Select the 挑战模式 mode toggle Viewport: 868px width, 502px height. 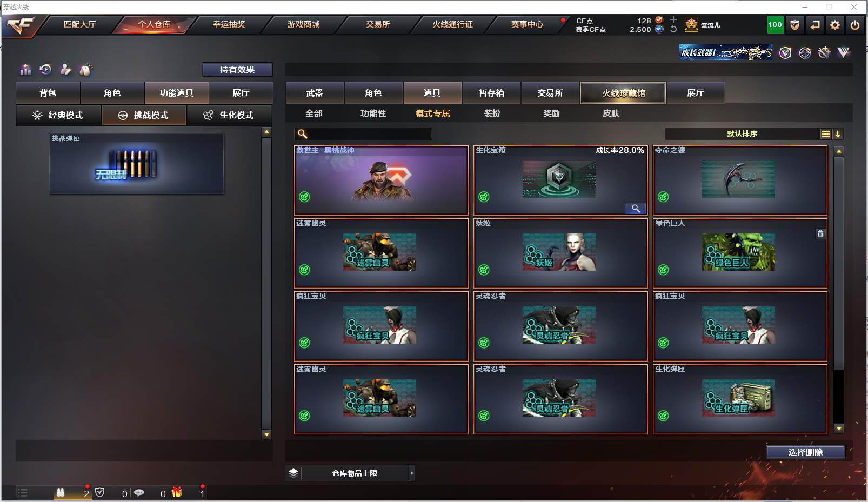coord(144,115)
